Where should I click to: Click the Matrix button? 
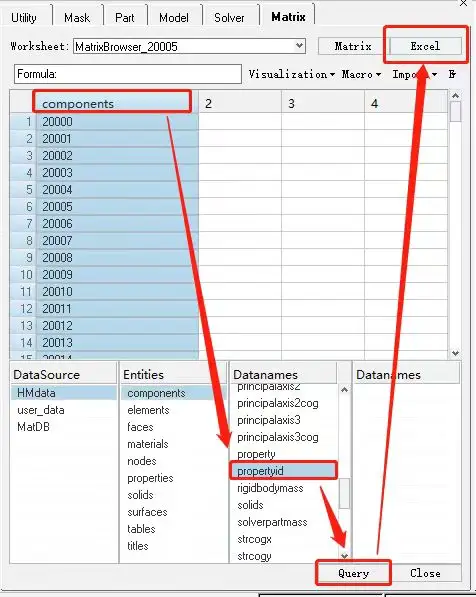coord(353,46)
